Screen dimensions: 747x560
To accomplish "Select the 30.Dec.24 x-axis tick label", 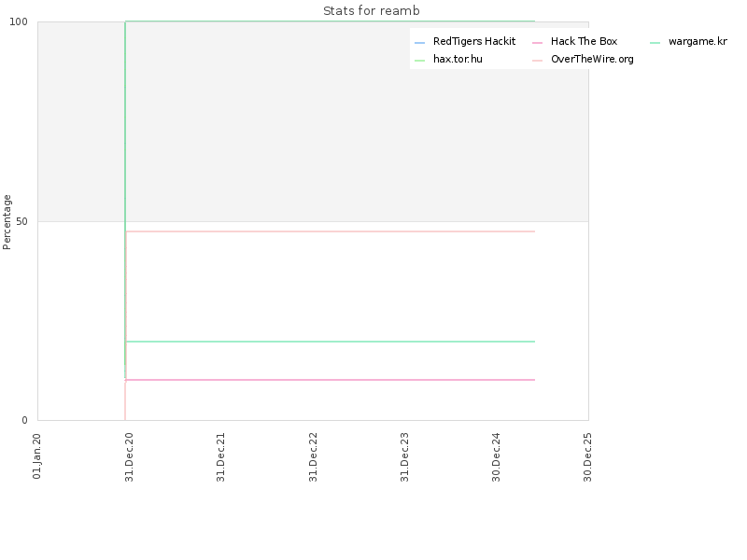I will pyautogui.click(x=496, y=457).
